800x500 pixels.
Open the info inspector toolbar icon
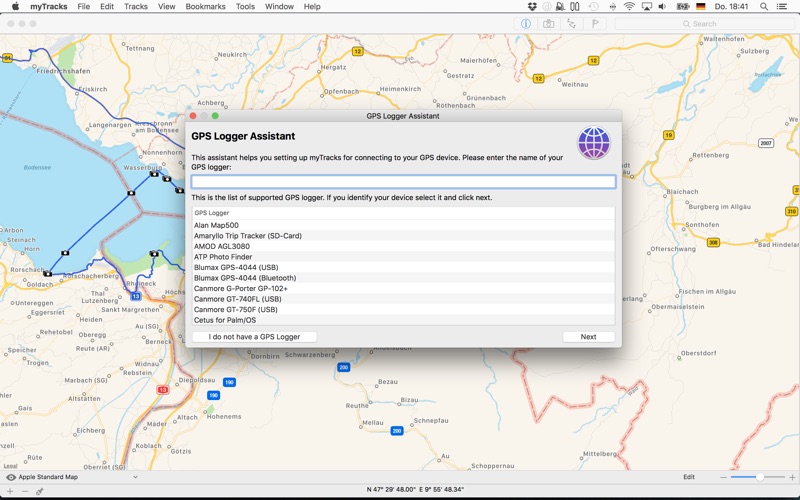(526, 23)
